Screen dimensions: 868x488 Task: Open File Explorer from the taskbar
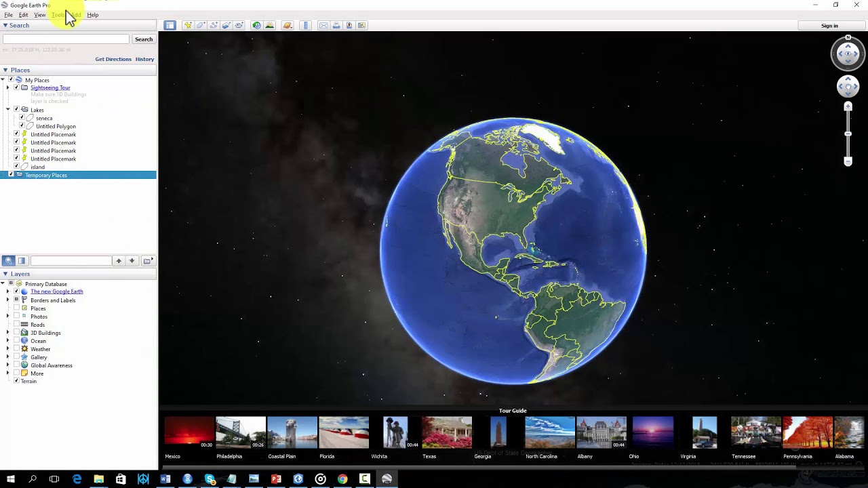tap(99, 479)
